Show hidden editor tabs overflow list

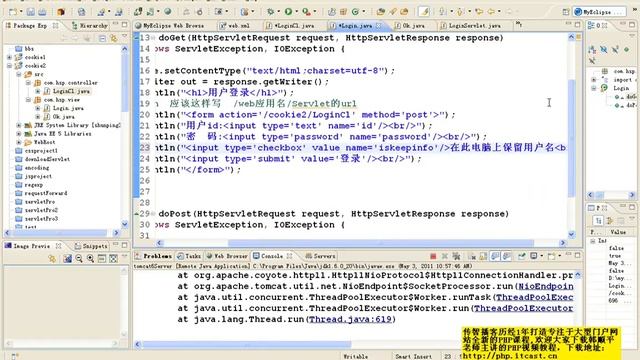tap(518, 24)
